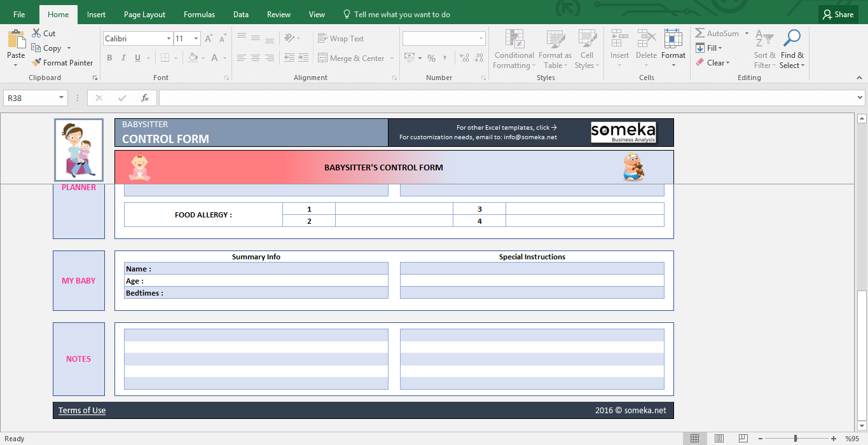The height and width of the screenshot is (445, 868).
Task: Decrease indent in Alignment group
Action: (289, 58)
